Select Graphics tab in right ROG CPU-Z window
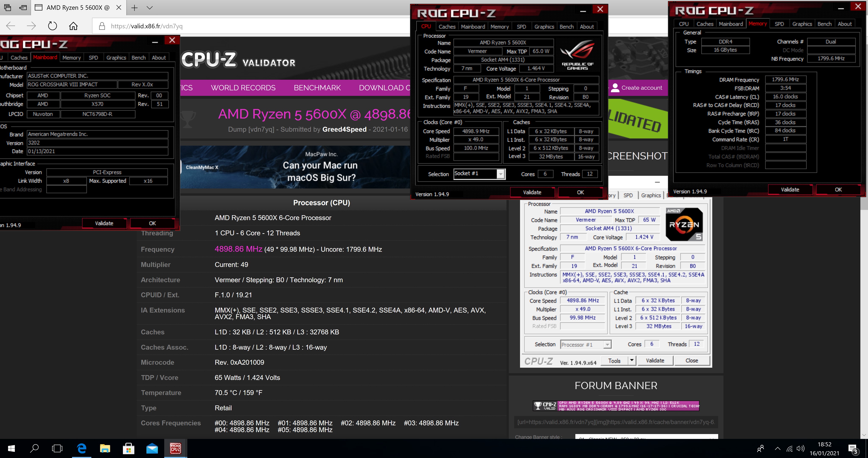The image size is (868, 458). (x=802, y=24)
